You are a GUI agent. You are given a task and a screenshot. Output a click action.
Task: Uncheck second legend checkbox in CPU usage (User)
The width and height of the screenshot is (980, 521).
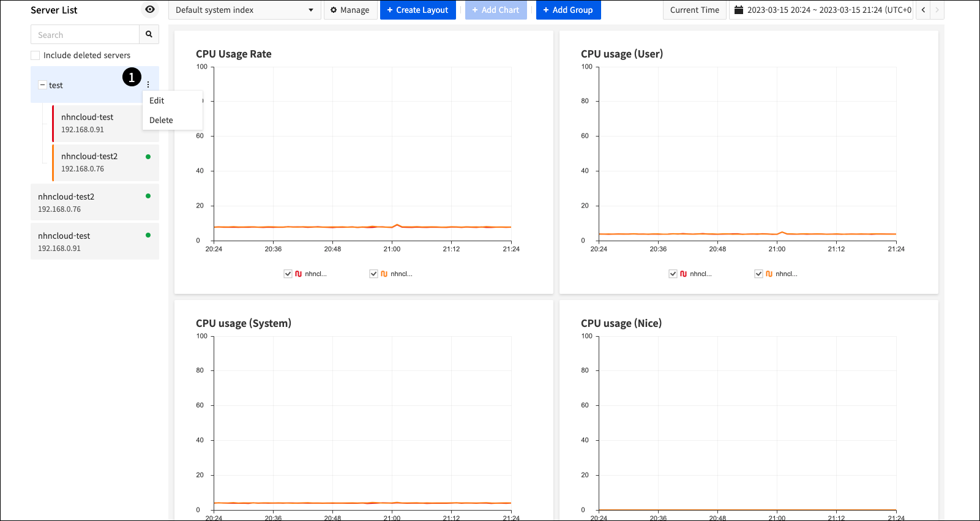click(x=758, y=274)
